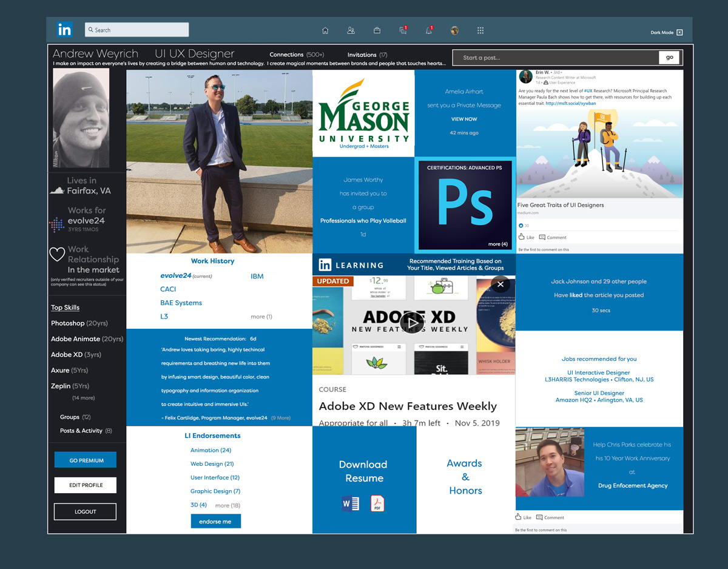Click the Fairfax, VA state map icon
Screen dimensions: 728x569
point(57,190)
